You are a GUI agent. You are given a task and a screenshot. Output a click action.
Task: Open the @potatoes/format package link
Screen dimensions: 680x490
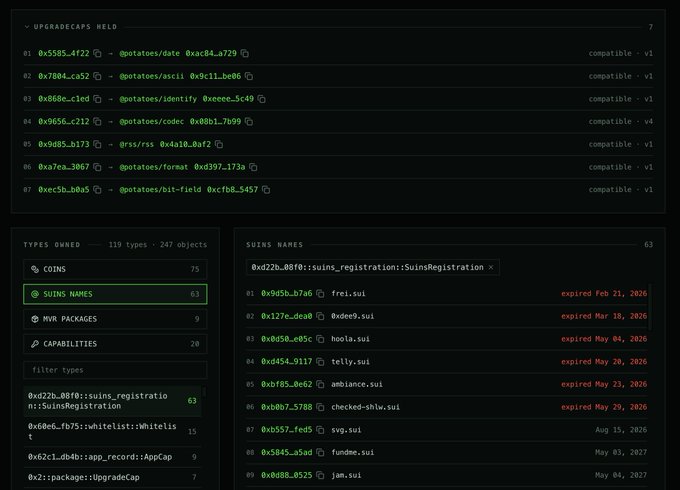tap(154, 167)
